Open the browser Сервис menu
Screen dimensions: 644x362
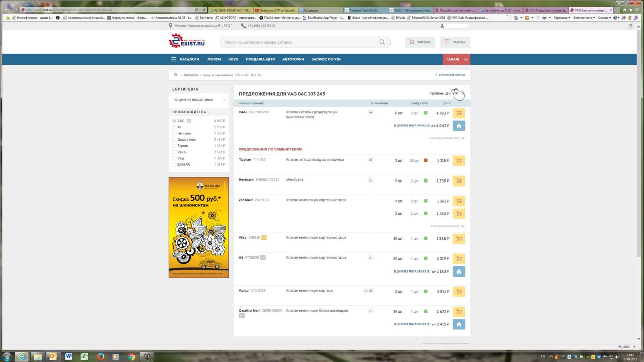click(x=604, y=18)
